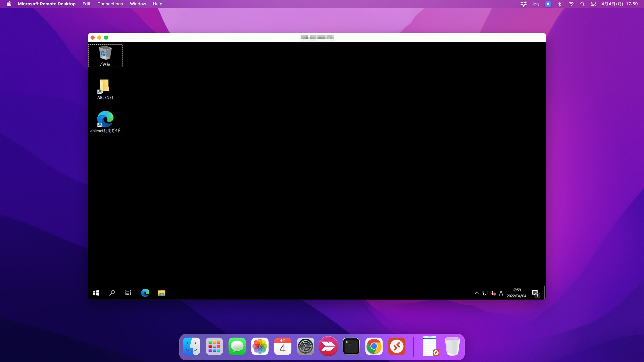Open the Trash in the Dock
Image resolution: width=644 pixels, height=362 pixels.
[452, 346]
